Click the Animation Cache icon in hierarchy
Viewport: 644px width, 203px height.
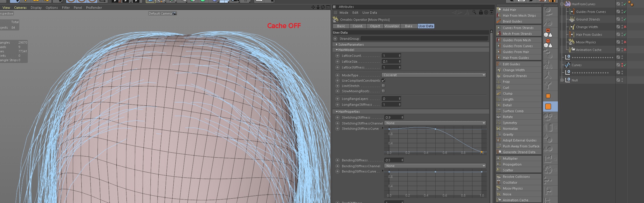coord(572,50)
